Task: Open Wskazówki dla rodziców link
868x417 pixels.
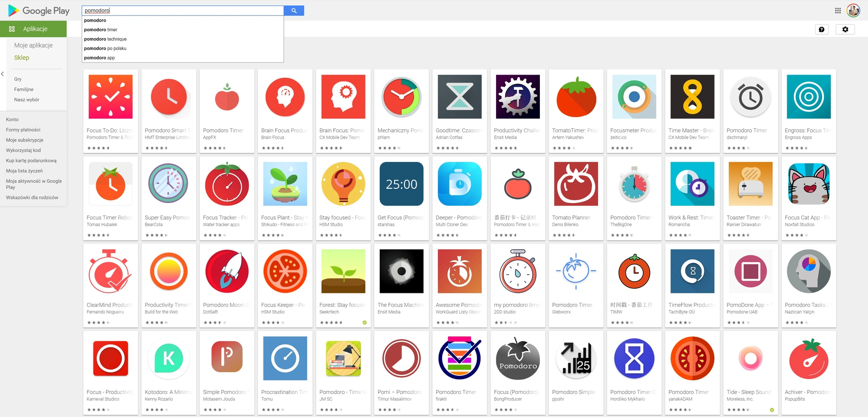Action: pos(32,197)
